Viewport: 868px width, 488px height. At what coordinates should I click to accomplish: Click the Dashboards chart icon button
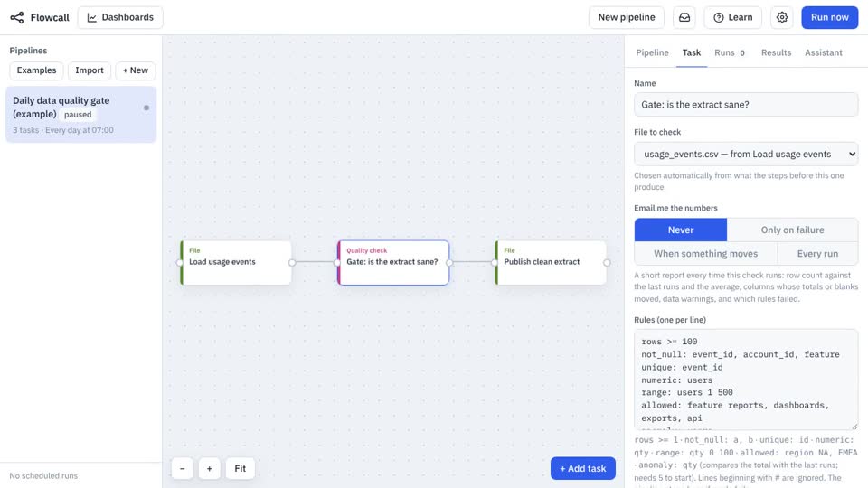[120, 18]
